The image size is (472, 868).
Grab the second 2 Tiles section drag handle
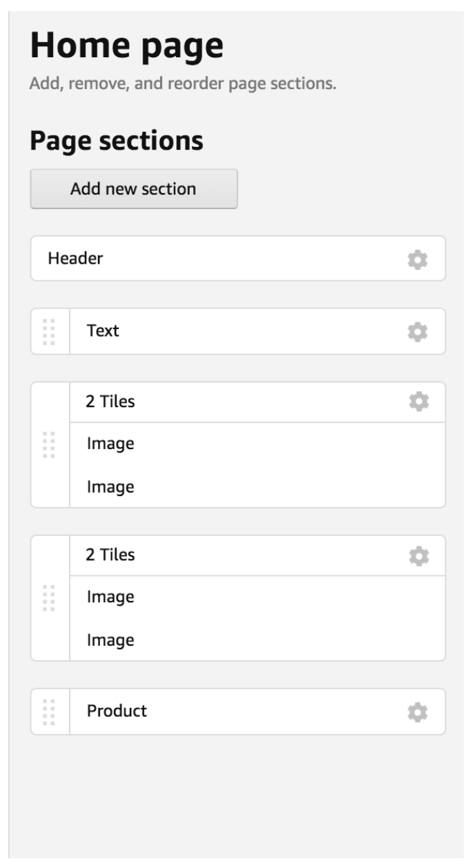click(49, 598)
